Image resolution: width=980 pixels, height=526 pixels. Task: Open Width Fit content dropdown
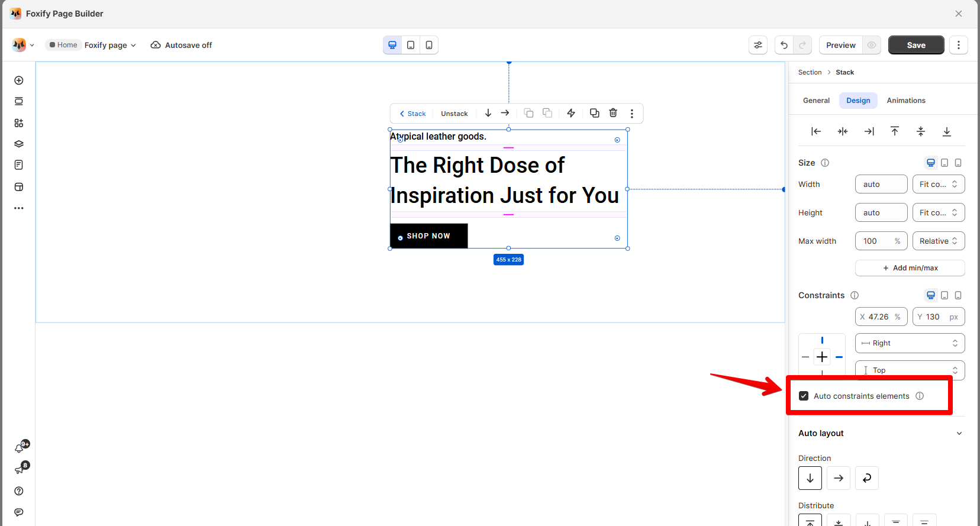click(x=939, y=184)
